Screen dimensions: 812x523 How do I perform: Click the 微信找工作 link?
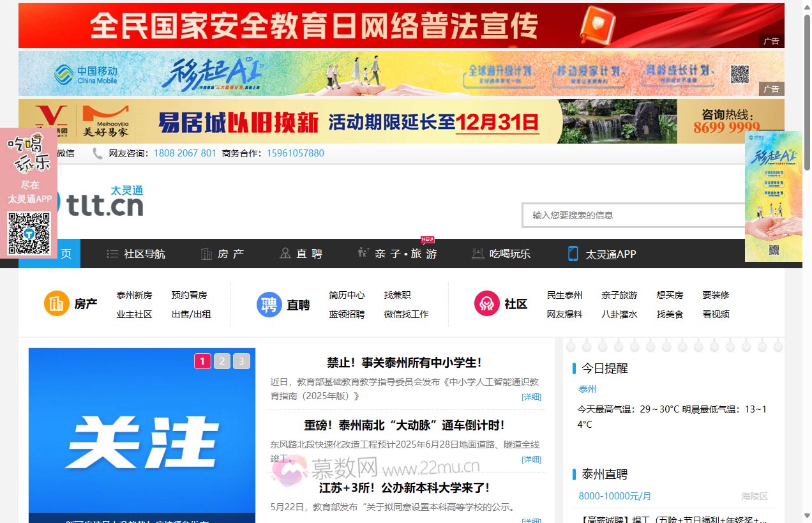click(406, 314)
